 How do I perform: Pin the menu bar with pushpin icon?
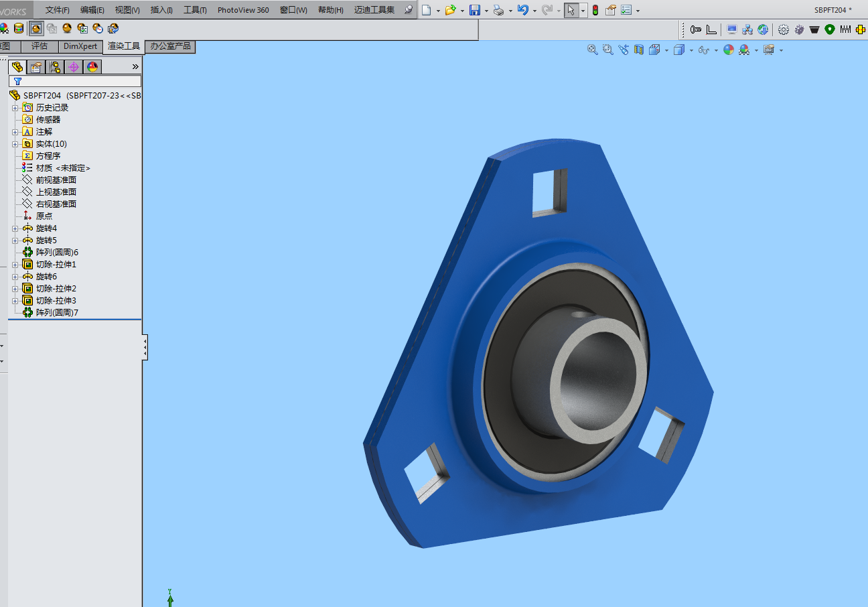408,10
